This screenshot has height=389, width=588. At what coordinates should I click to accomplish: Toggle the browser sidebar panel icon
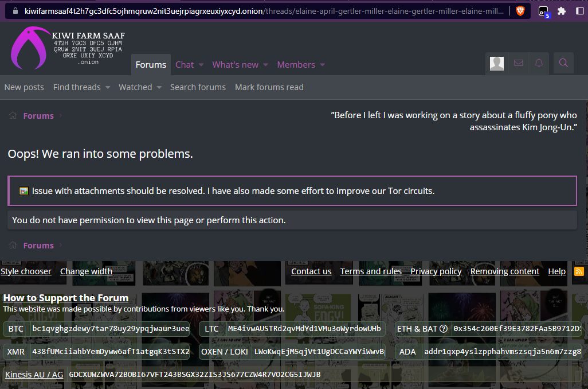(x=580, y=11)
